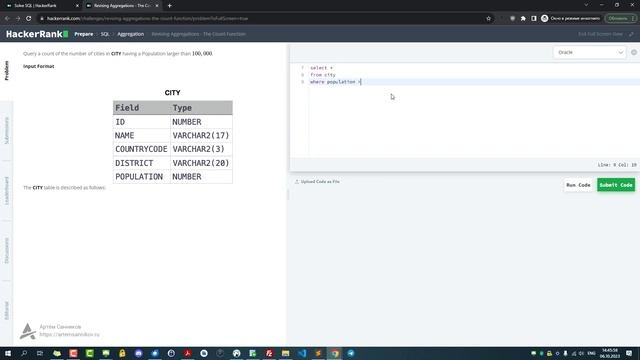This screenshot has width=640, height=360.
Task: Open the padlock app taskbar icon
Action: click(x=122, y=353)
